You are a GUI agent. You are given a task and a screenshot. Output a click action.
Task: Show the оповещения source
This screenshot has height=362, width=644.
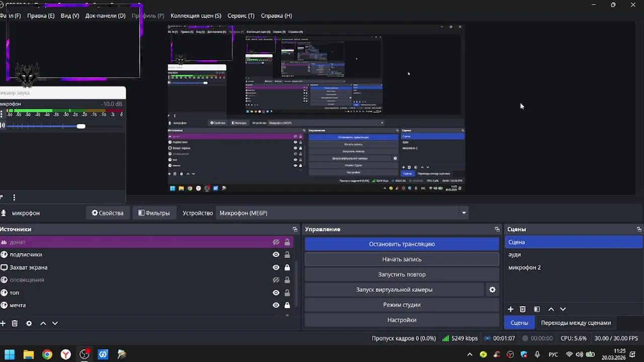(276, 280)
